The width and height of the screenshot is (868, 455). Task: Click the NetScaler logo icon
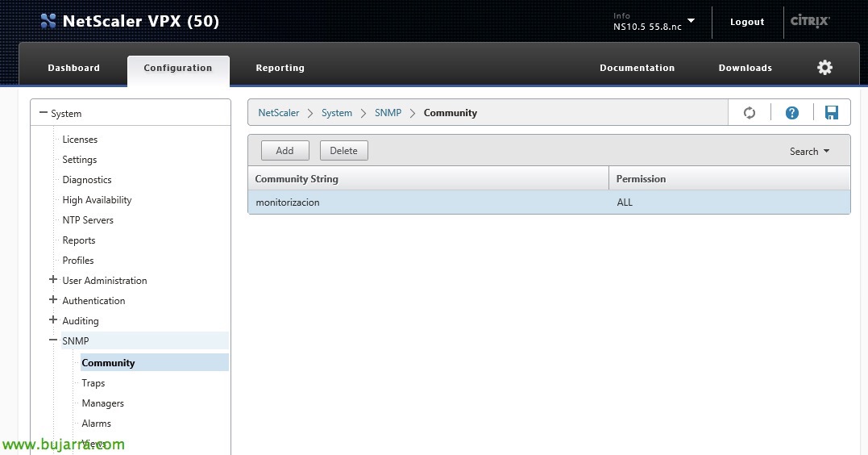click(48, 21)
